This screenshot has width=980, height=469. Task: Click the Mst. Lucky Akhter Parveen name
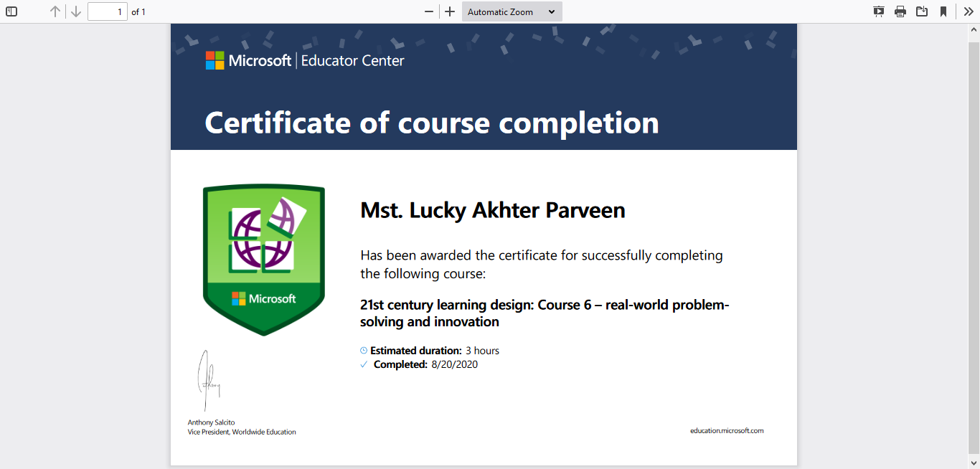[493, 211]
